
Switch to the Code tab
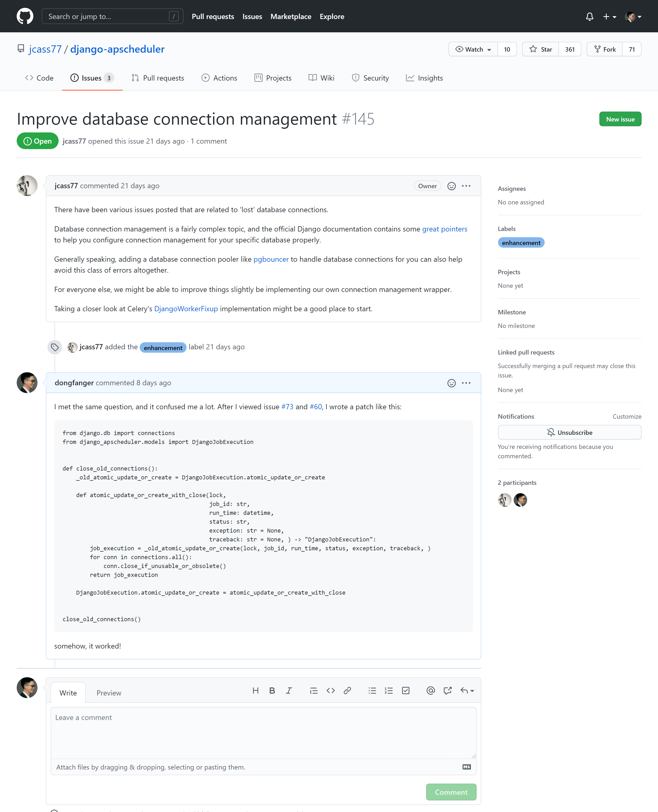pos(39,78)
